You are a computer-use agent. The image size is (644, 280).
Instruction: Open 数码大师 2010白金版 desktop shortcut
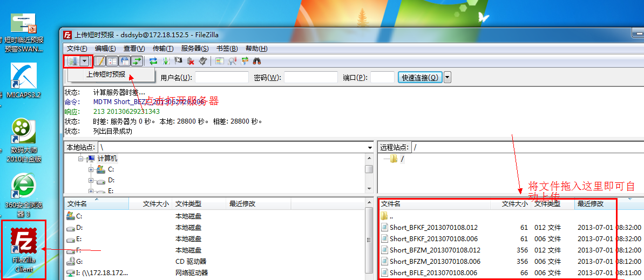coord(24,140)
